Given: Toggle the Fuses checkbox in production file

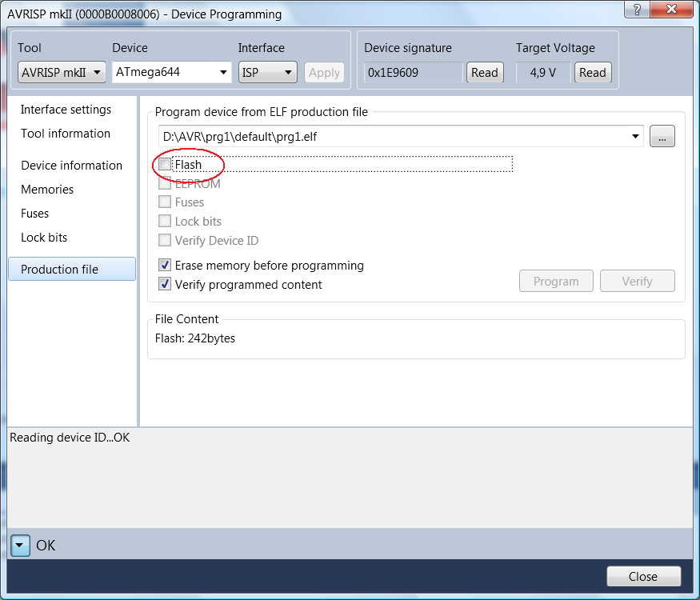Looking at the screenshot, I should (165, 202).
